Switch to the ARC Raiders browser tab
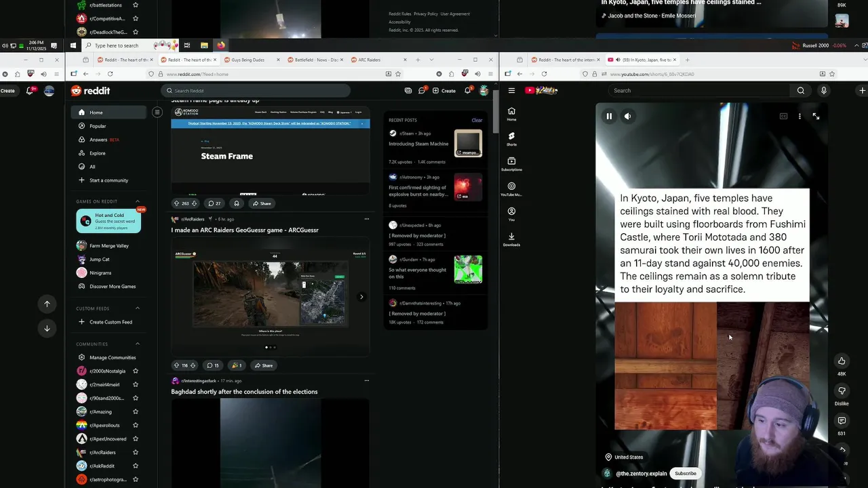The image size is (868, 488). click(379, 60)
